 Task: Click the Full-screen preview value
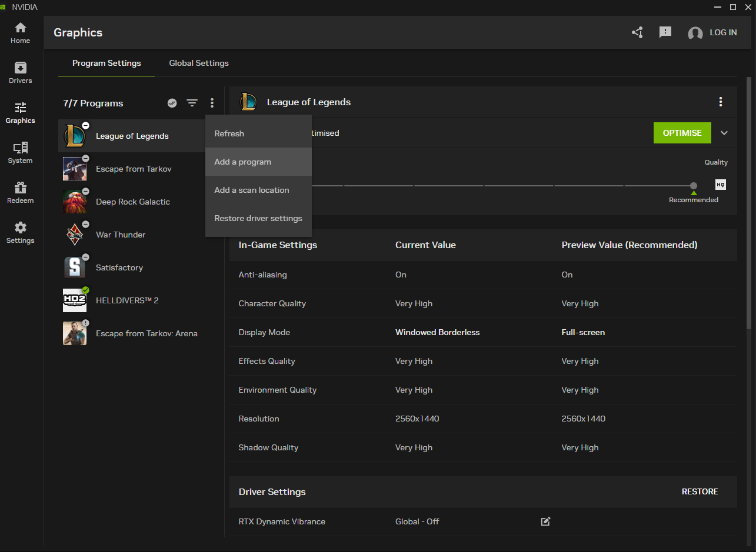coord(583,332)
